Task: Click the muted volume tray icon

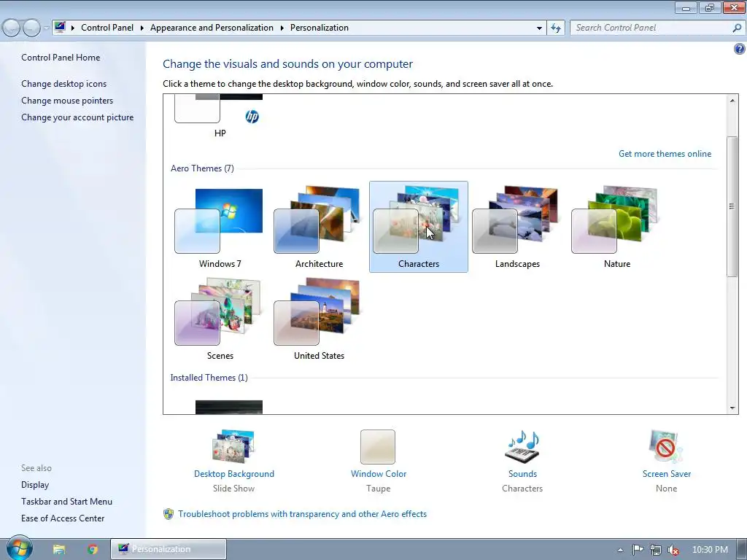Action: tap(673, 550)
